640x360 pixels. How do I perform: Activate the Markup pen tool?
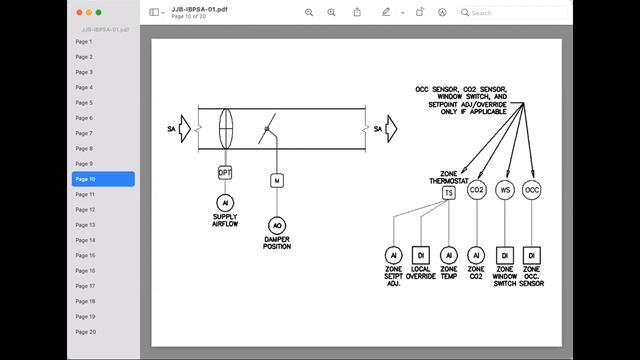point(386,12)
